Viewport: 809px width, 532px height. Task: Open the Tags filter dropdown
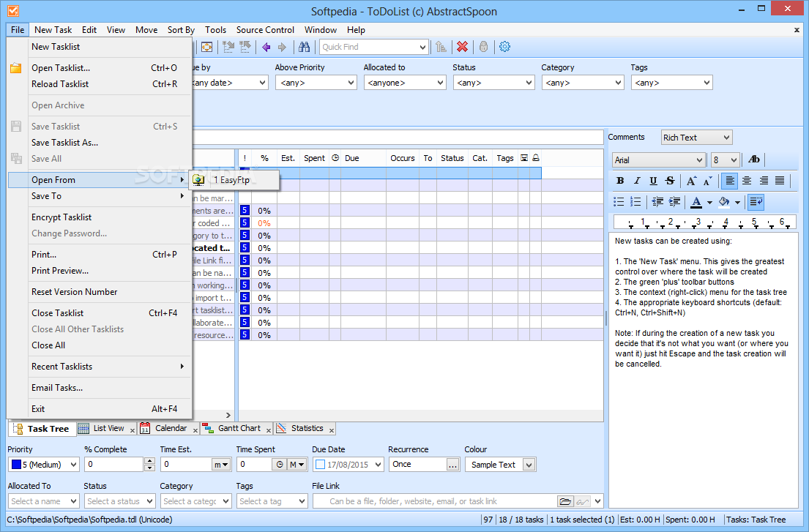(672, 83)
